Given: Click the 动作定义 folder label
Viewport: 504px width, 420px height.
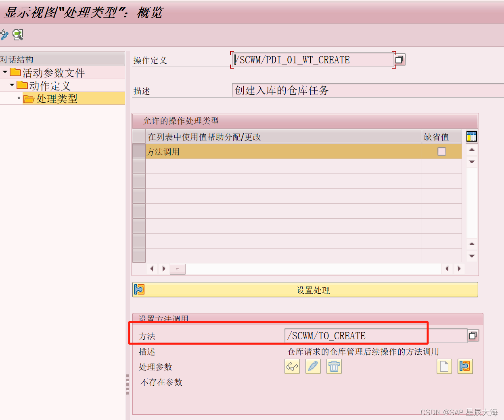Looking at the screenshot, I should coord(50,86).
